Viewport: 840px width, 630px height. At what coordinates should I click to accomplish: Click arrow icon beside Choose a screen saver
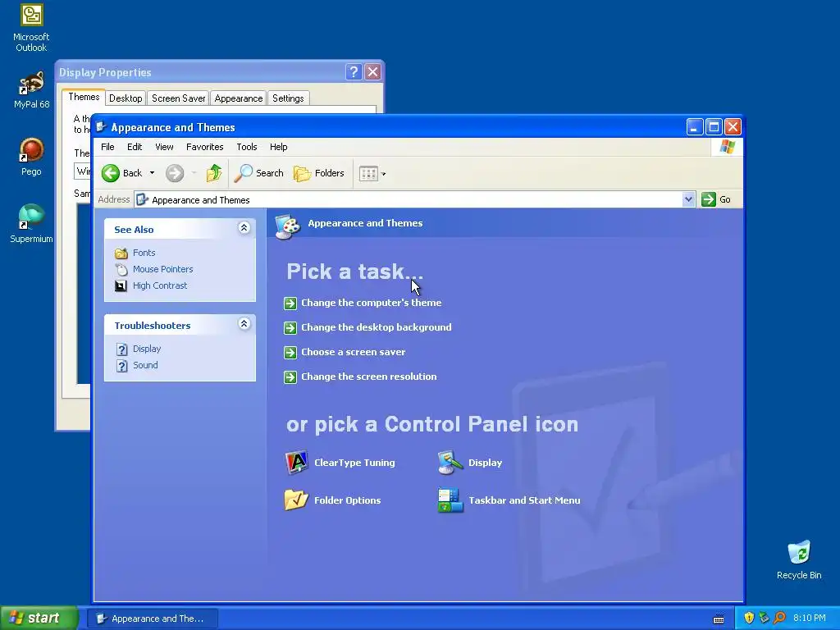pyautogui.click(x=290, y=353)
